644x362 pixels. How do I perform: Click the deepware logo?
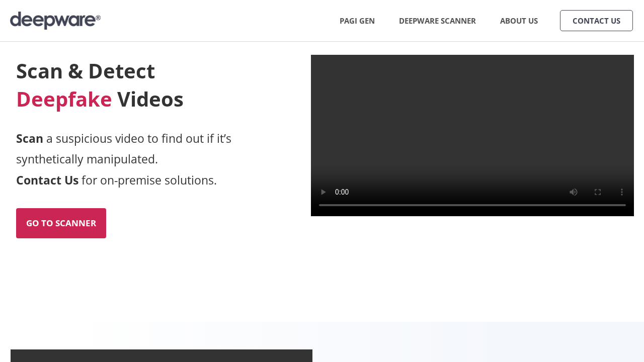click(x=55, y=21)
